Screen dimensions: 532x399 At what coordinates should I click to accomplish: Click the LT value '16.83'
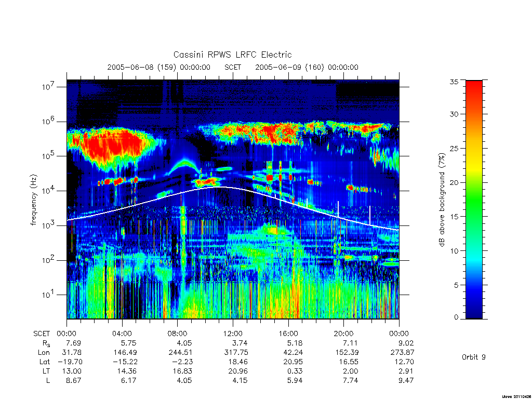[x=182, y=371]
